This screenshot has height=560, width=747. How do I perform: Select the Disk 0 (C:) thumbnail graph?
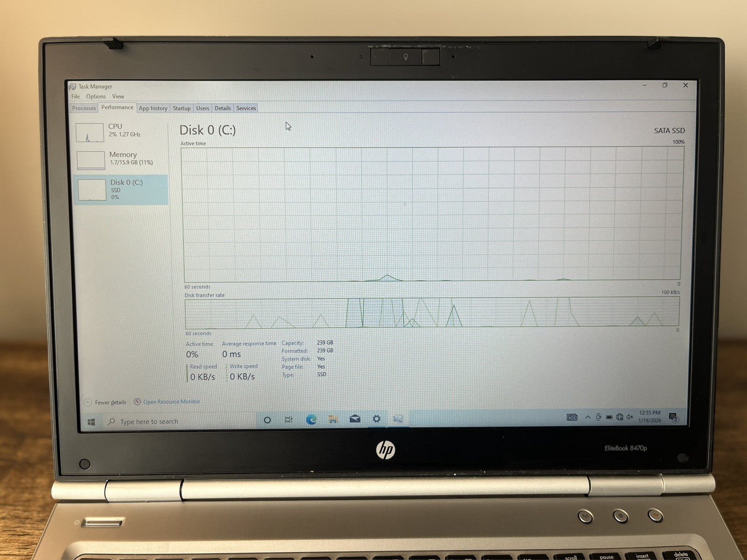[92, 190]
